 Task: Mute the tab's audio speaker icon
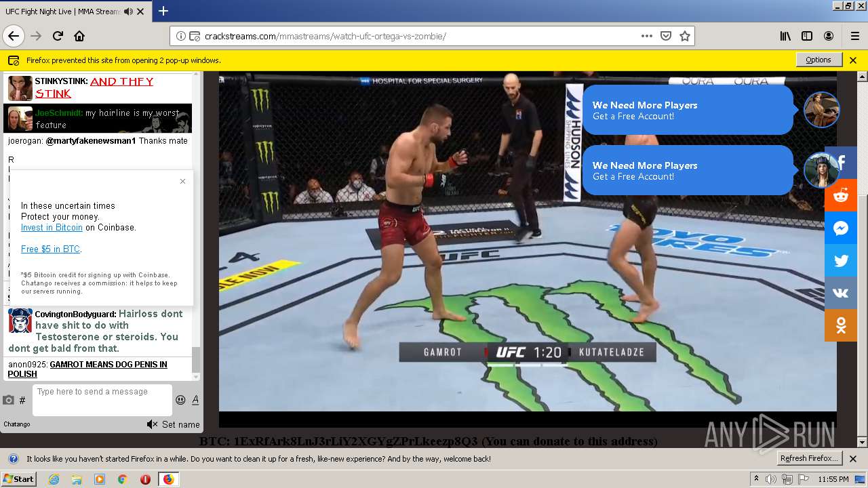click(x=128, y=12)
